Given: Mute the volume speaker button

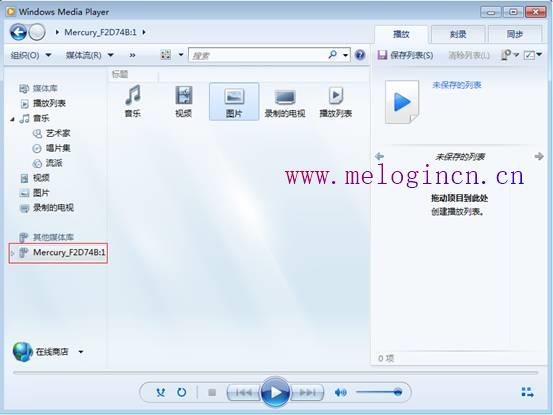Looking at the screenshot, I should pos(340,392).
